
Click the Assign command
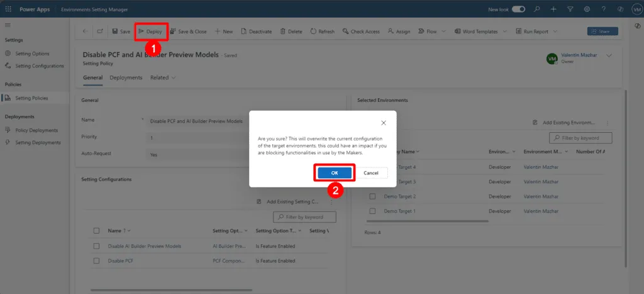click(399, 31)
